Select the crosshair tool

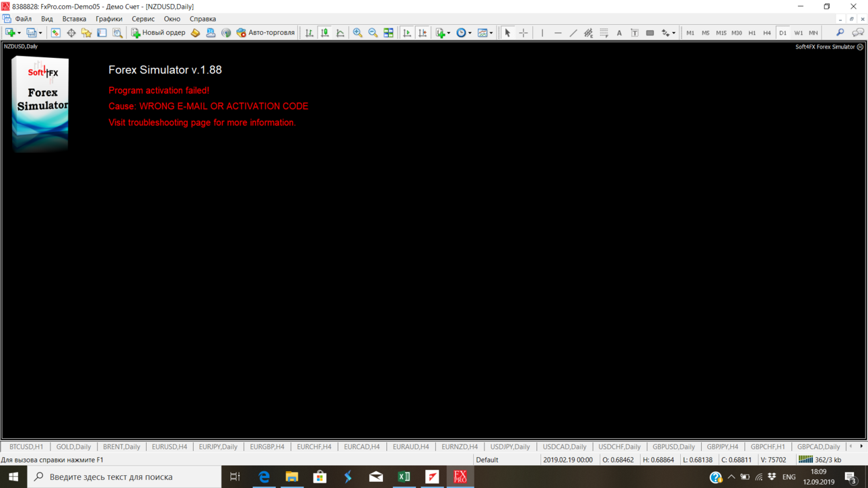tap(523, 32)
